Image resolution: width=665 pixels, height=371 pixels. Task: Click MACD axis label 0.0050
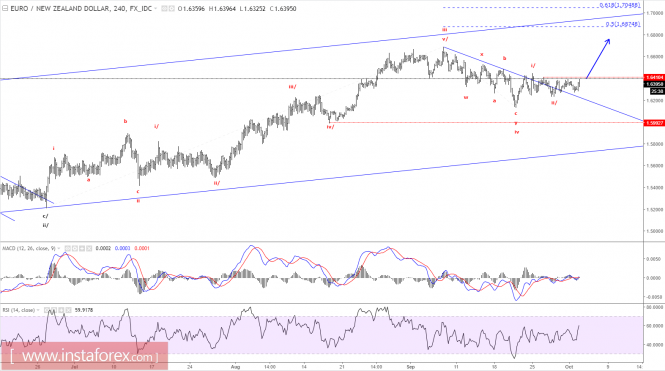654,259
